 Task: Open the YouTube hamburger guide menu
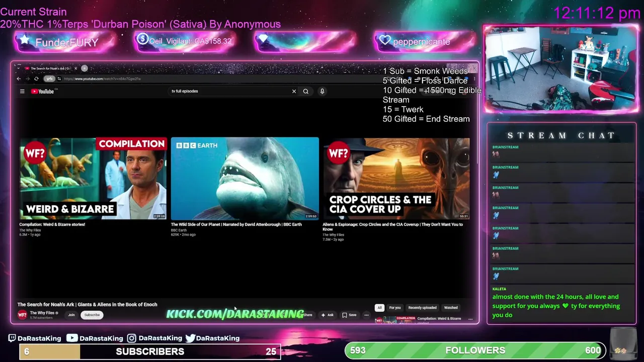tap(22, 91)
